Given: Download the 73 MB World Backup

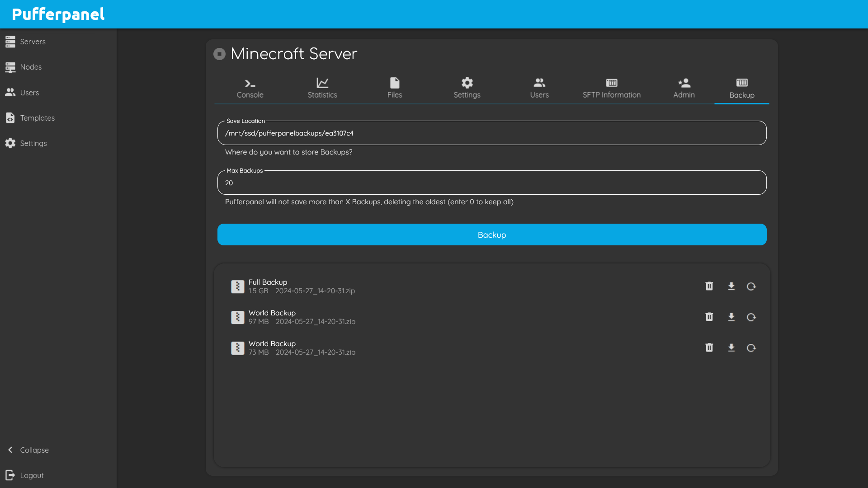Looking at the screenshot, I should (731, 347).
